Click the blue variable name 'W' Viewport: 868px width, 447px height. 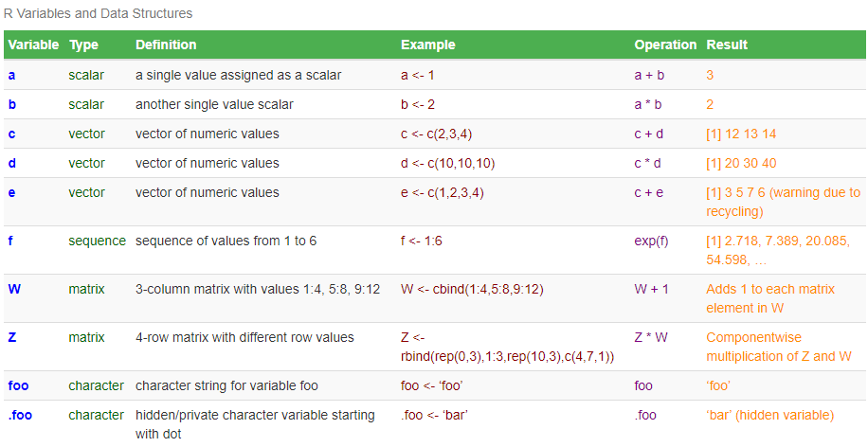pyautogui.click(x=13, y=289)
